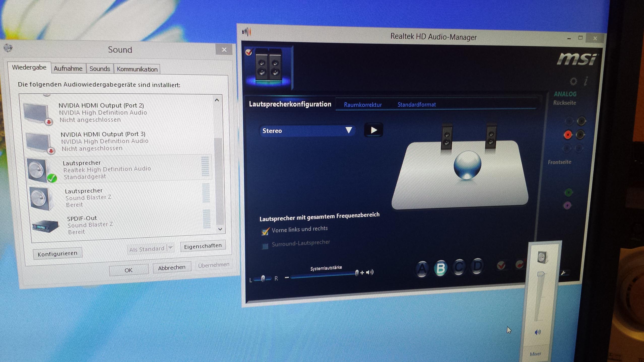644x362 pixels.
Task: Expand the 'Als Standard' dropdown arrow
Action: pyautogui.click(x=171, y=248)
